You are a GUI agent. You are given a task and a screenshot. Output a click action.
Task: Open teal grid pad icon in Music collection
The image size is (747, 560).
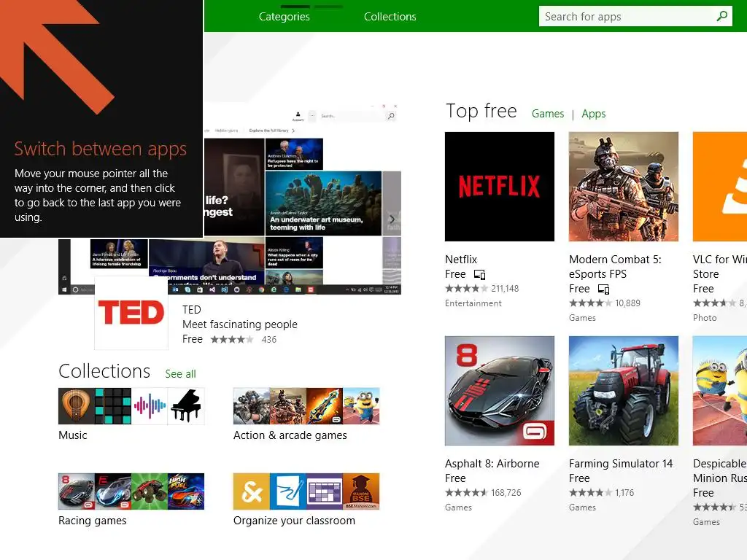tap(113, 406)
